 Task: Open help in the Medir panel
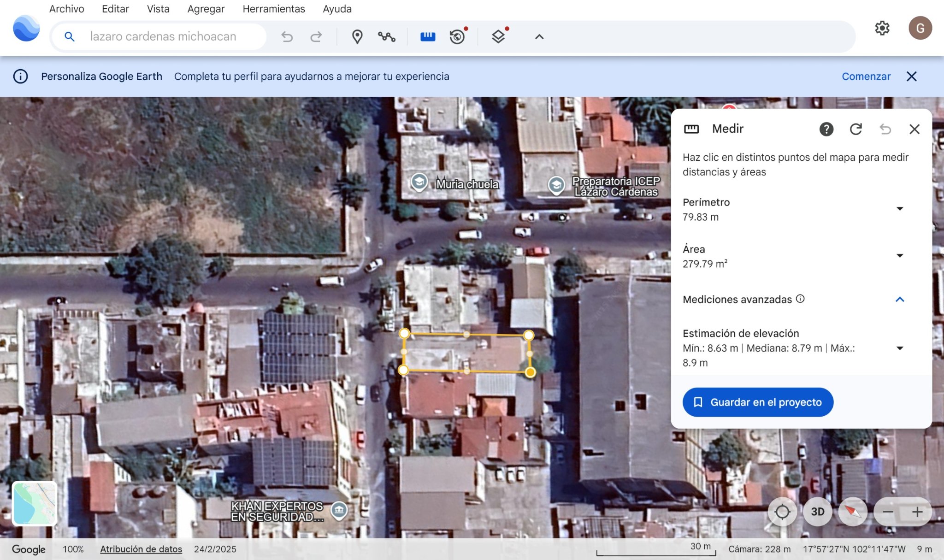click(826, 129)
